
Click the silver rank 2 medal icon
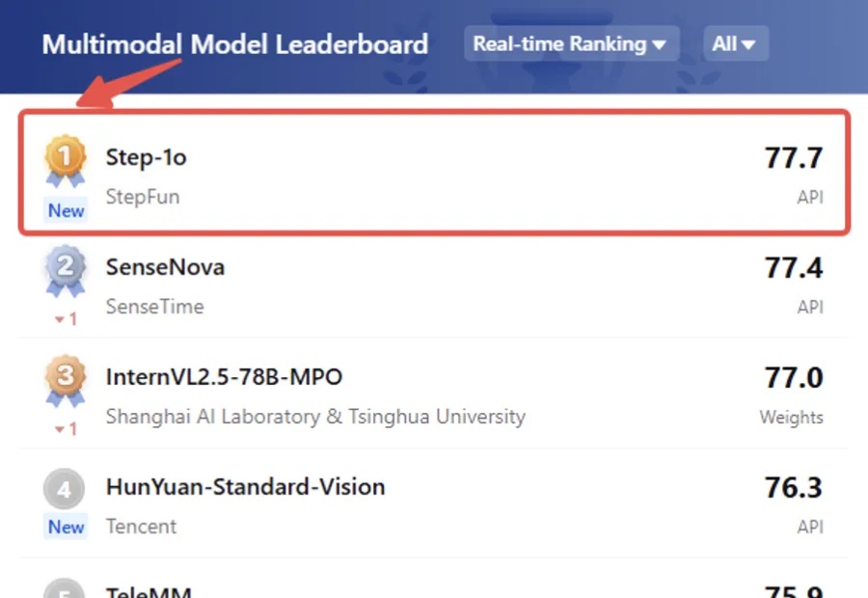tap(66, 270)
